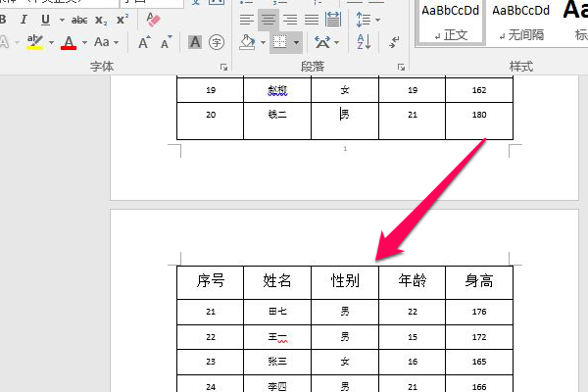The width and height of the screenshot is (588, 392).
Task: Open the paragraph dialog launcher
Action: [401, 68]
